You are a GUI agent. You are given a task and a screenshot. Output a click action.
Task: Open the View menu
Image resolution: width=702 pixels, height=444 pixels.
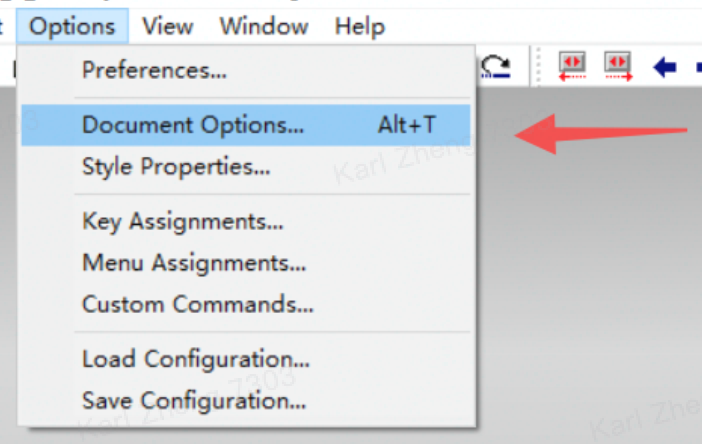(167, 26)
